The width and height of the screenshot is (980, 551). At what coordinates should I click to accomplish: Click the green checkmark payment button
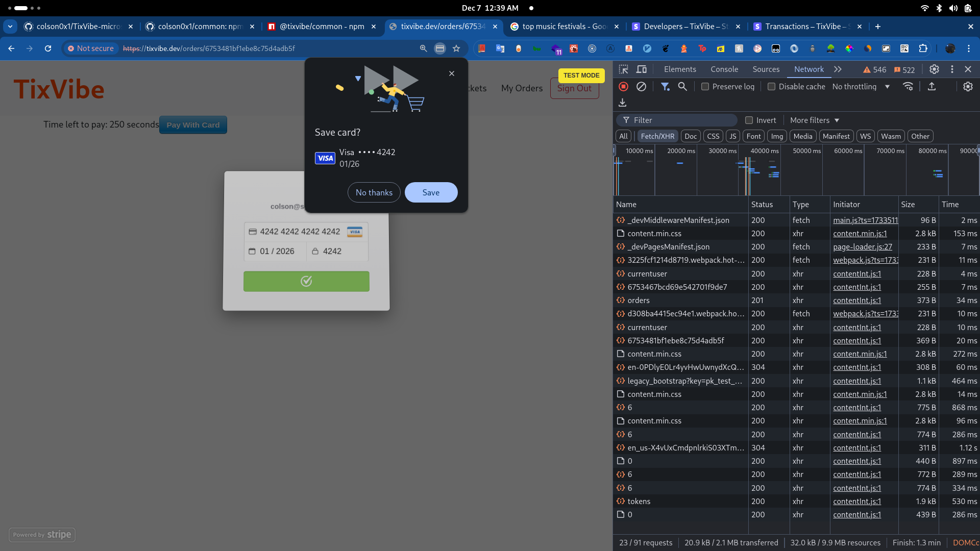click(x=306, y=281)
